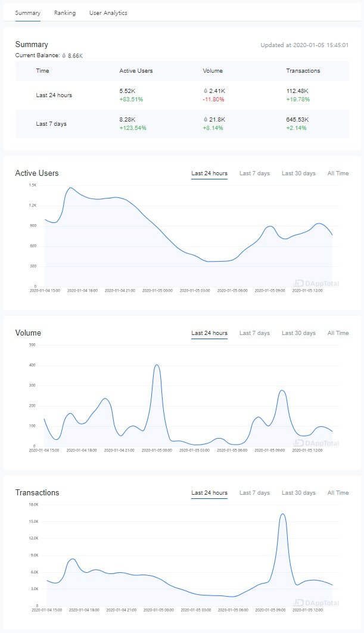Click the currency icon next to 21.8K volume
The height and width of the screenshot is (633, 364).
(205, 120)
